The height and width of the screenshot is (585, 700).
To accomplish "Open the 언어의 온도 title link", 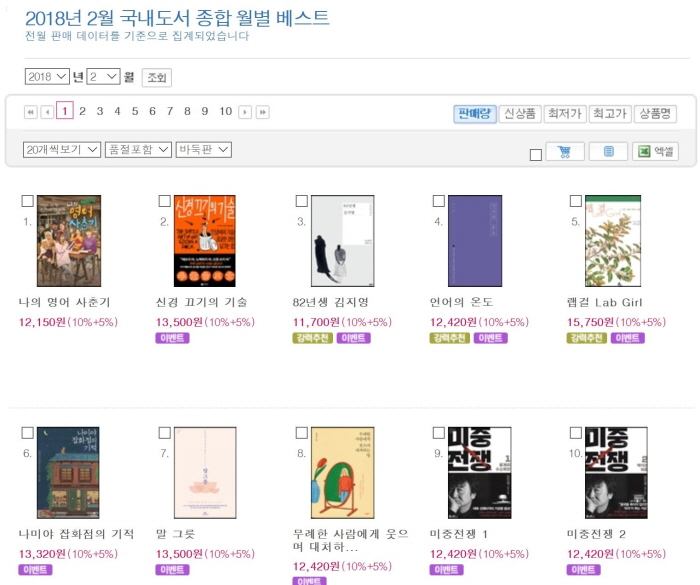I will [x=461, y=302].
